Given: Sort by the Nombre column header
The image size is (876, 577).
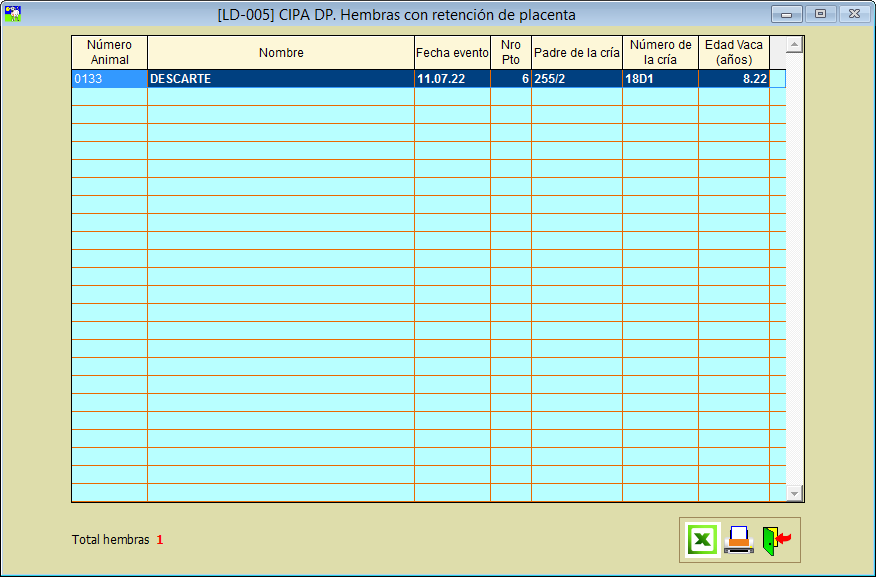Looking at the screenshot, I should click(x=281, y=52).
